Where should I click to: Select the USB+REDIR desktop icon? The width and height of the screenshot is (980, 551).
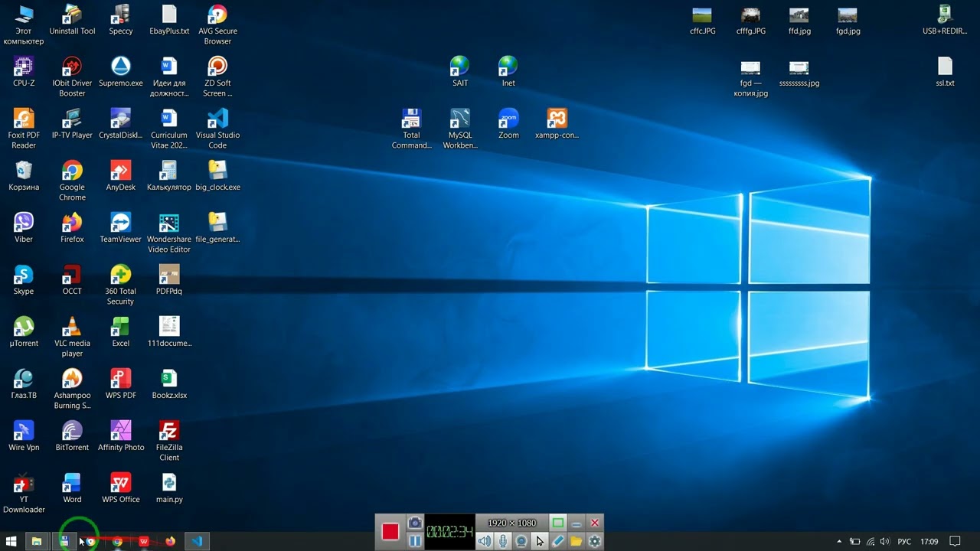[x=945, y=20]
